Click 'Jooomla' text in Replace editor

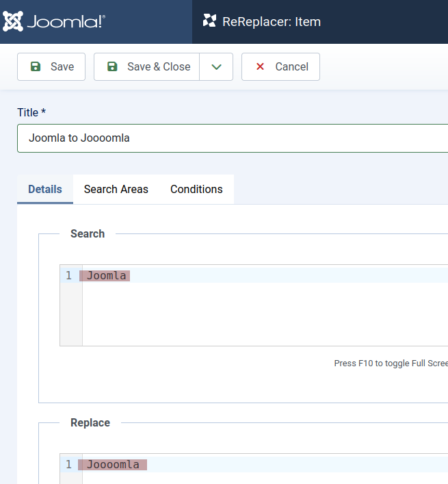pos(113,464)
